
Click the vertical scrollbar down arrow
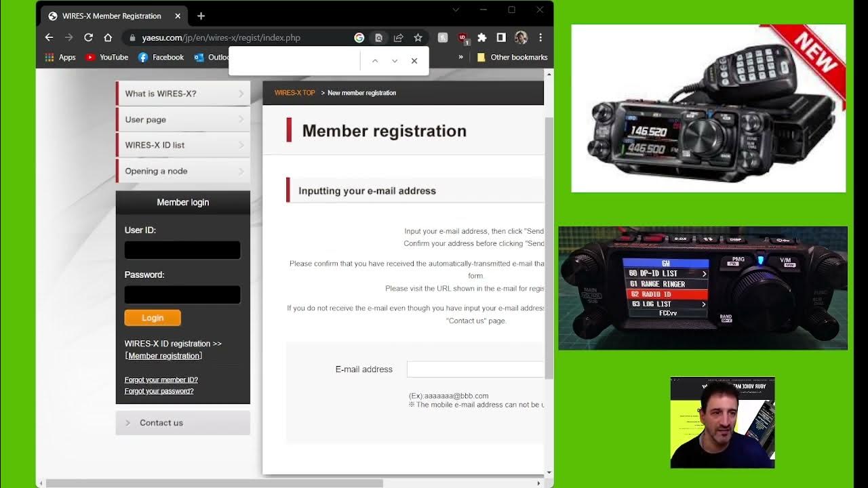(549, 472)
